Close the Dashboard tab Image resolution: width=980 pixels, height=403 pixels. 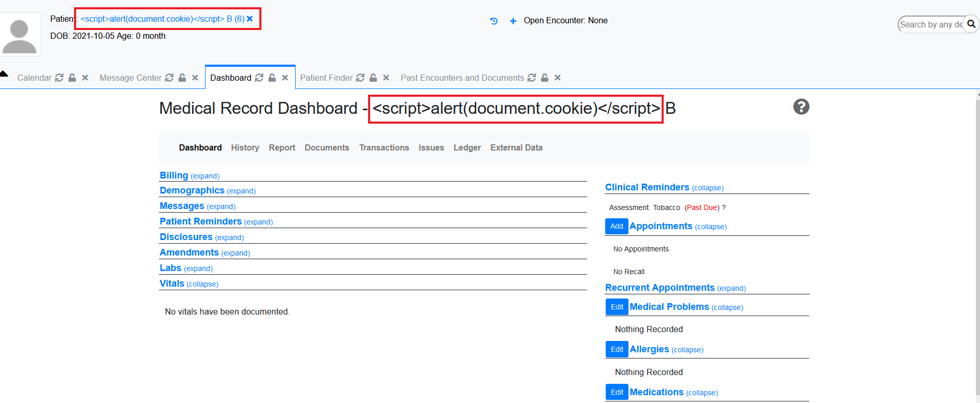point(285,78)
